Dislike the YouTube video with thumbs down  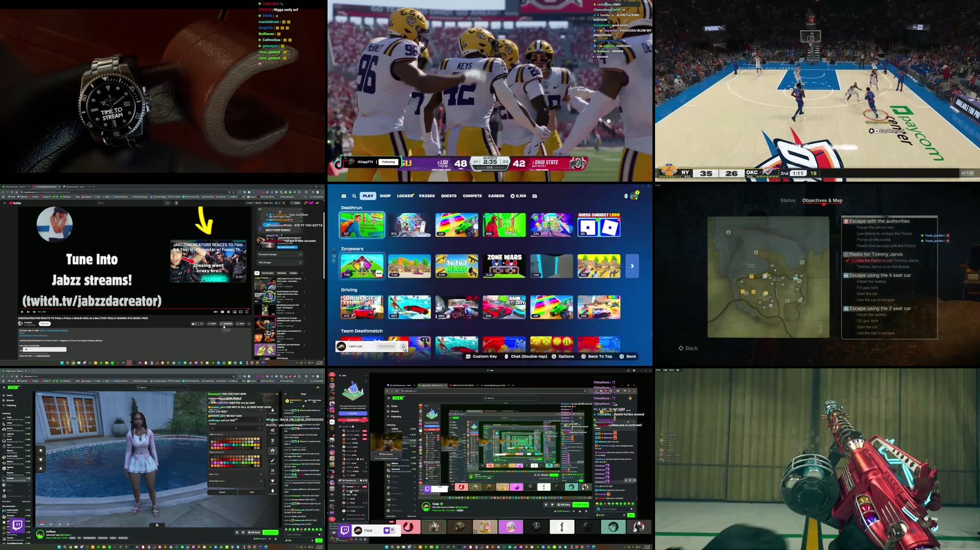[x=201, y=323]
